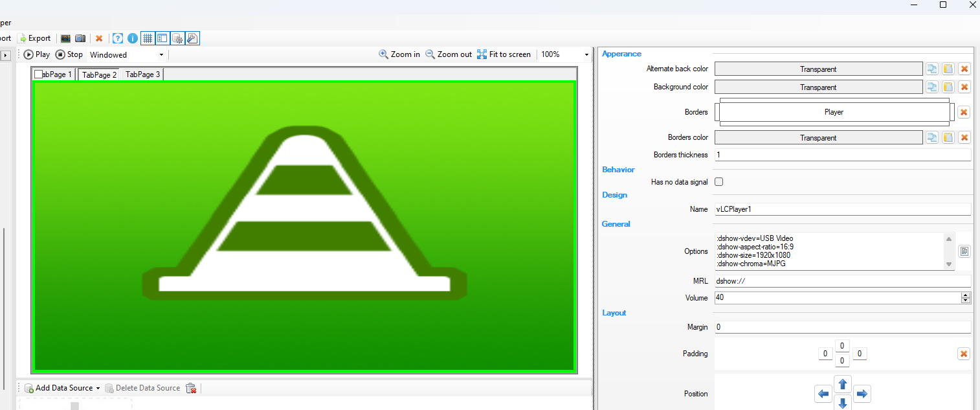Switch to the first TabPage 1 tab
Image resolution: width=980 pixels, height=410 pixels.
(54, 74)
